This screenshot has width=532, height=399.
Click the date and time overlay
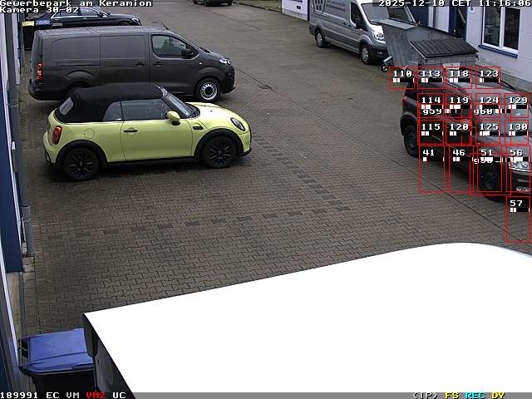tap(455, 3)
